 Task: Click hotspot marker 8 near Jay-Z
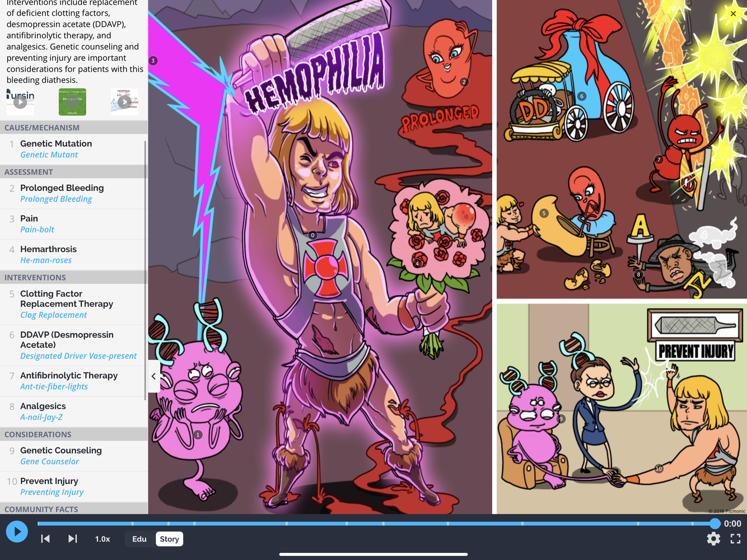(638, 274)
